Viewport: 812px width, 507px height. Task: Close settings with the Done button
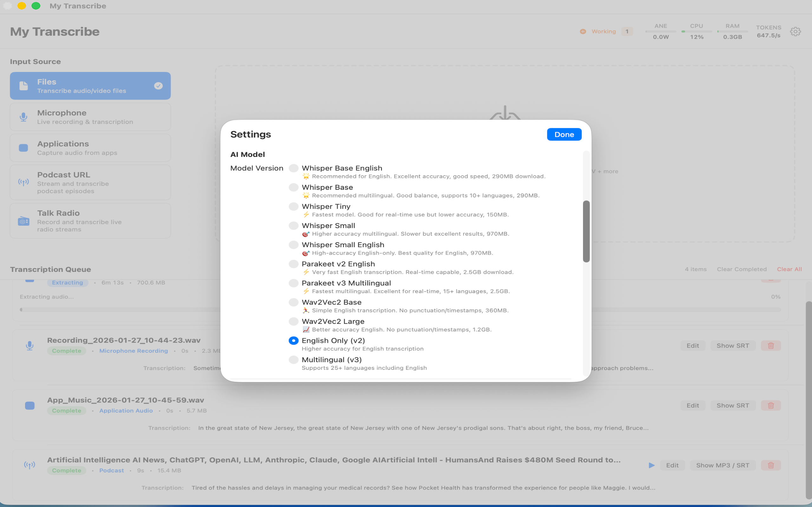564,134
